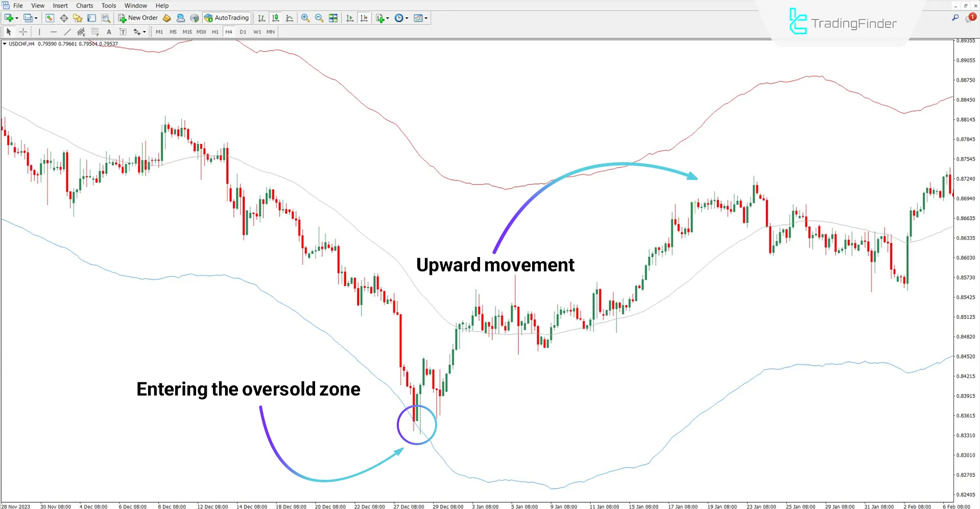980x509 pixels.
Task: Click the MQL5 community users icon
Action: tap(180, 18)
